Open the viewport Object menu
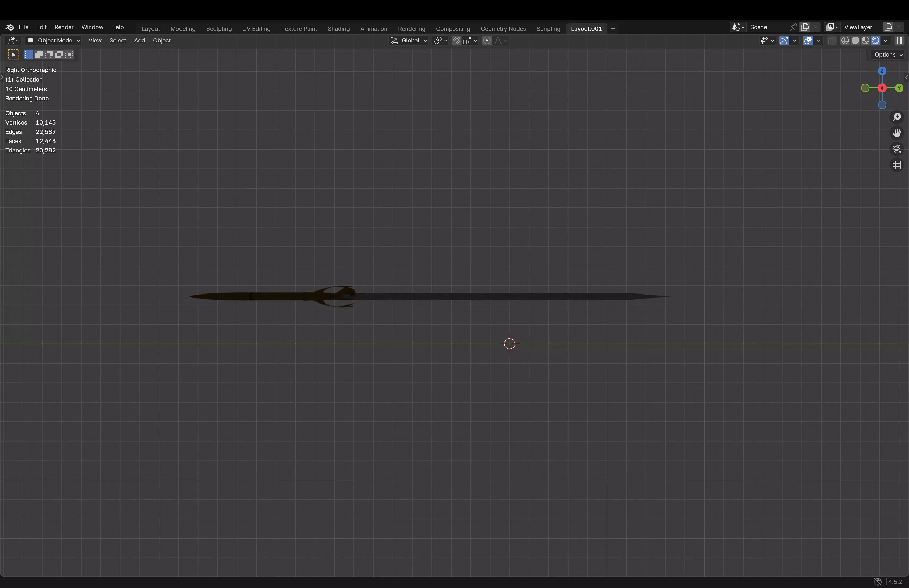Image resolution: width=909 pixels, height=588 pixels. click(162, 40)
